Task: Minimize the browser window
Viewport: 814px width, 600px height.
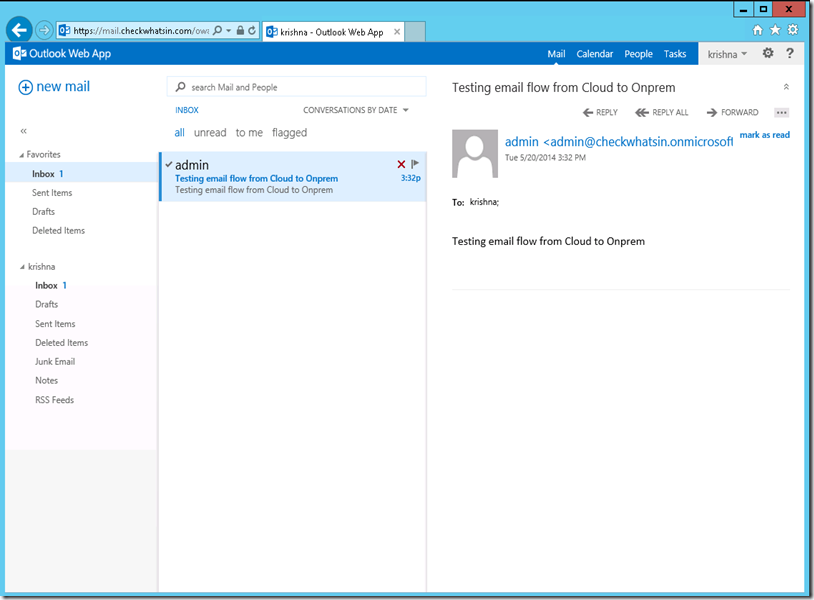Action: click(743, 9)
